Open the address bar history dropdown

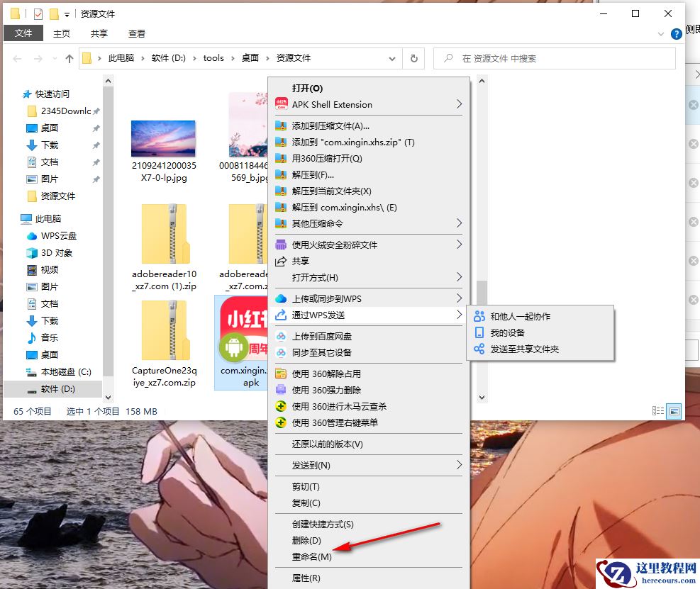(x=393, y=58)
